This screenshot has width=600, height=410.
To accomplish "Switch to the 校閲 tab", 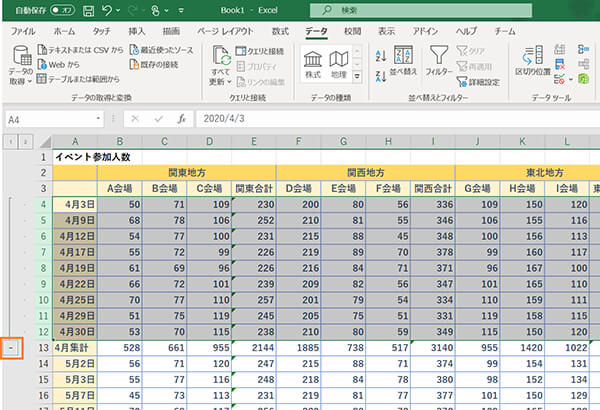I will point(352,31).
